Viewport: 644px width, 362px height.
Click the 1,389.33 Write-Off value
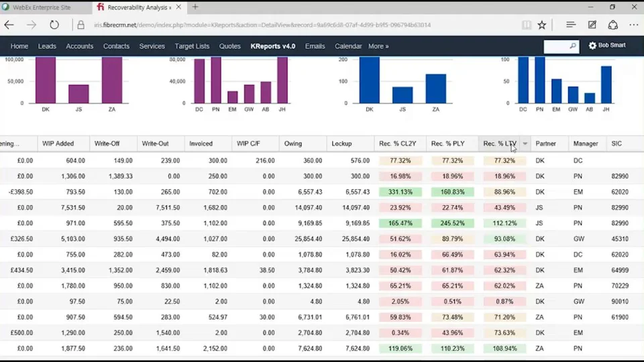tap(120, 176)
